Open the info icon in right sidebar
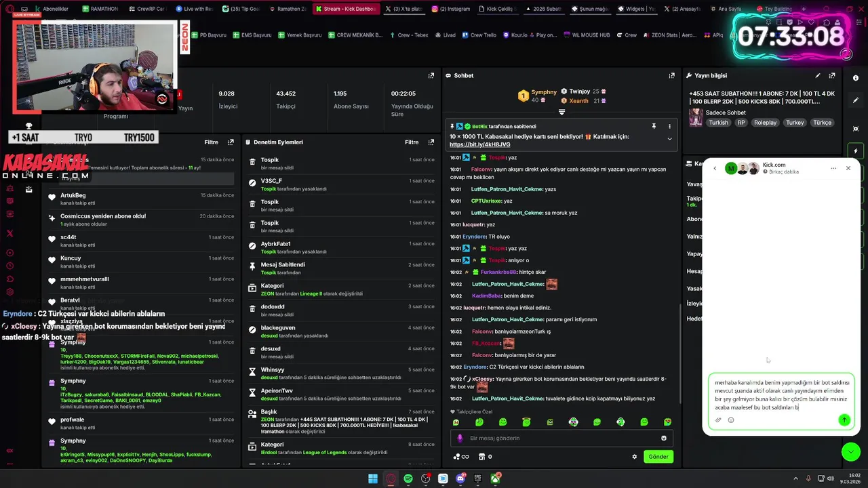Image resolution: width=868 pixels, height=488 pixels. tap(856, 78)
